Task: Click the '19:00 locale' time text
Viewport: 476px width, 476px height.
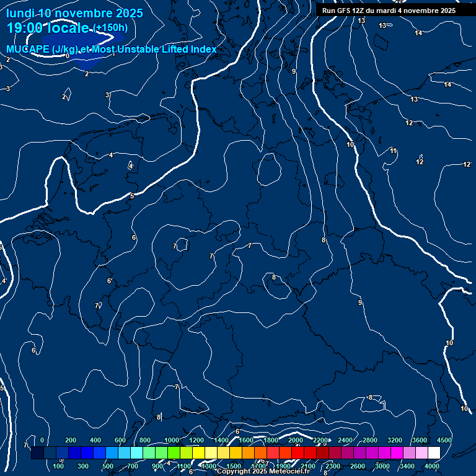Action: tap(48, 28)
